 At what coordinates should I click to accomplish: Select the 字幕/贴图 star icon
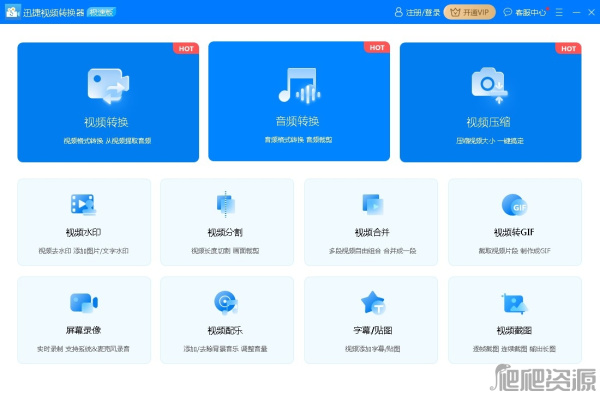point(373,302)
